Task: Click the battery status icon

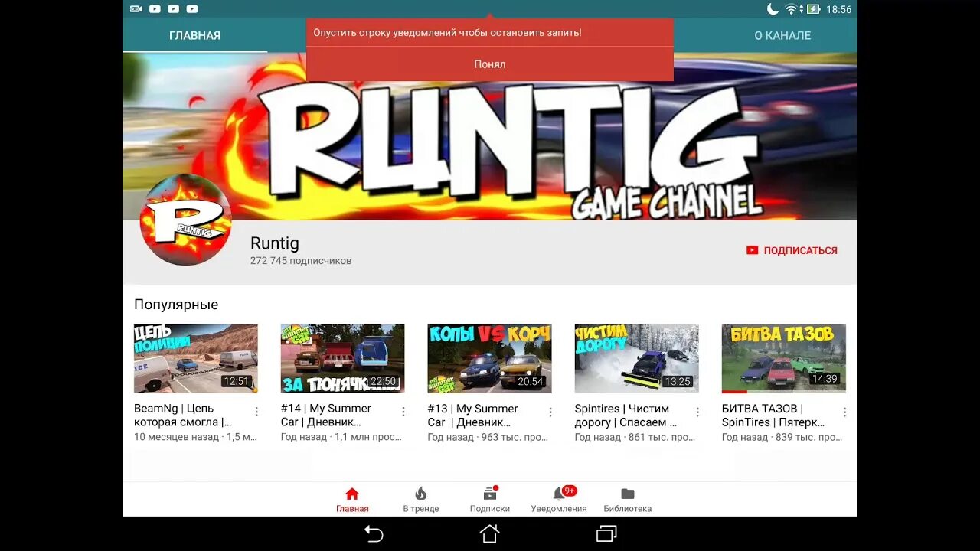Action: pos(812,9)
